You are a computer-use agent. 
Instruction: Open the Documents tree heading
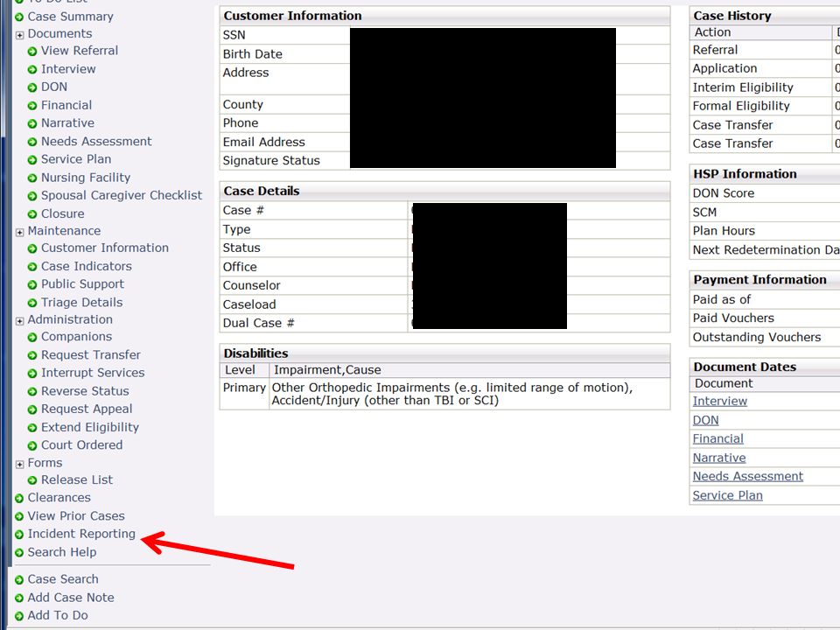coord(60,34)
